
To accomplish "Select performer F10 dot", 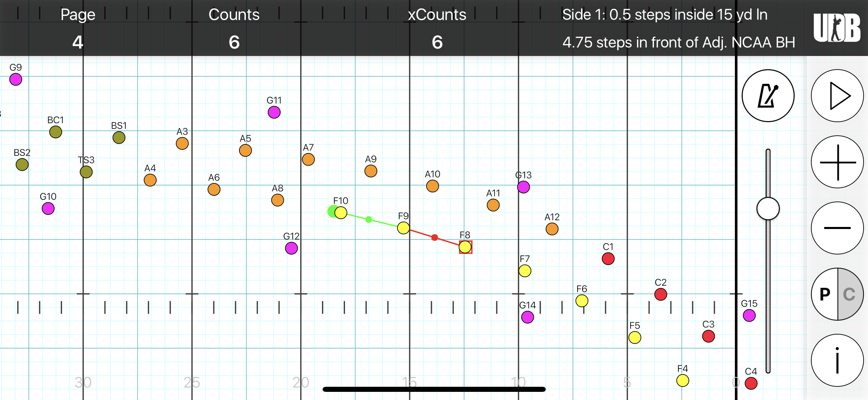I will pos(341,213).
